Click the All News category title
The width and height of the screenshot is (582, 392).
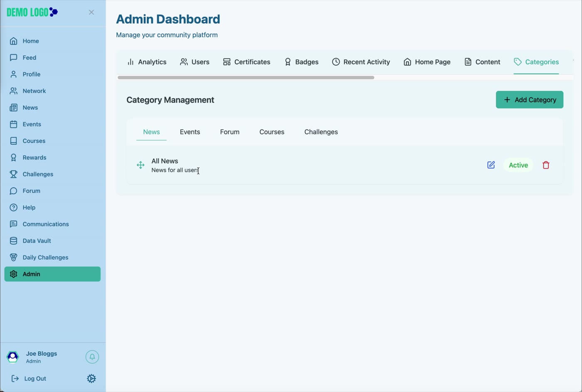pos(165,161)
